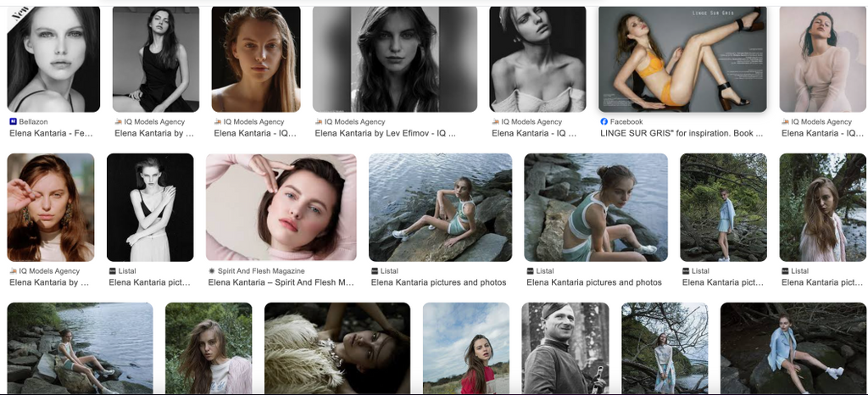Screen dimensions: 868x395
Task: Open 'Elena Kantaria pict…' title under arms-crossed photo
Action: 149,283
